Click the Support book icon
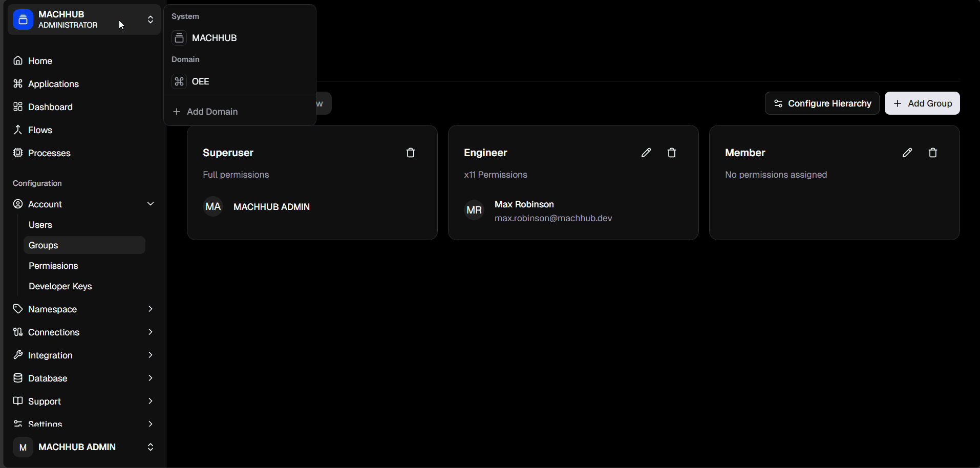The image size is (980, 468). click(18, 401)
